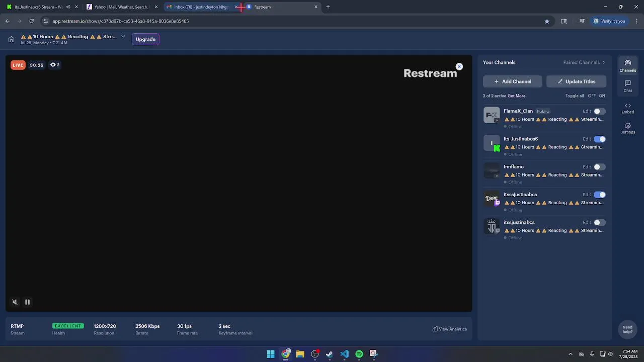This screenshot has height=362, width=644.
Task: Disable the itsssjustinabcs channel switch
Action: coord(599,195)
